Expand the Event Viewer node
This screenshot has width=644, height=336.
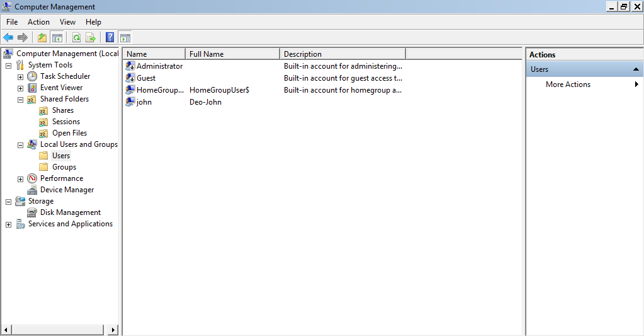[20, 88]
